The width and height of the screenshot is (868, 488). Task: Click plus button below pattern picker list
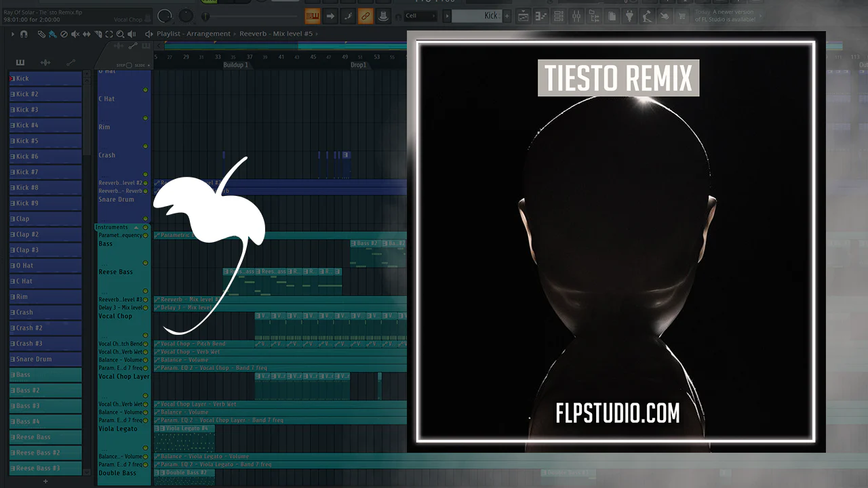click(x=45, y=481)
